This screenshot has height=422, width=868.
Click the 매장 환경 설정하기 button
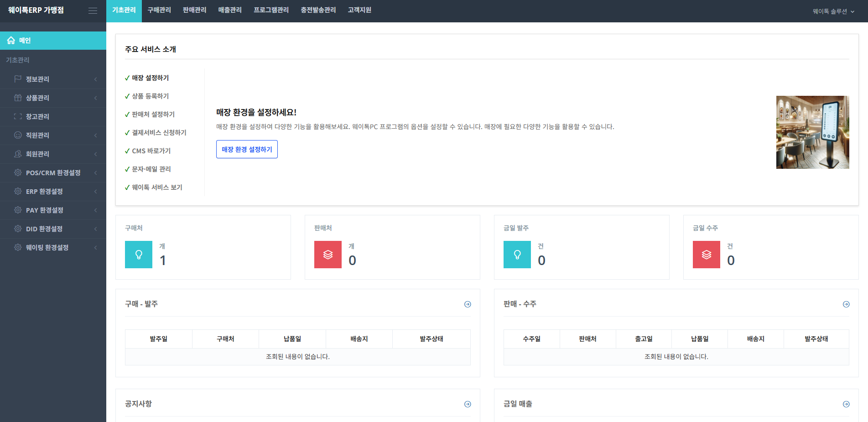tap(247, 149)
